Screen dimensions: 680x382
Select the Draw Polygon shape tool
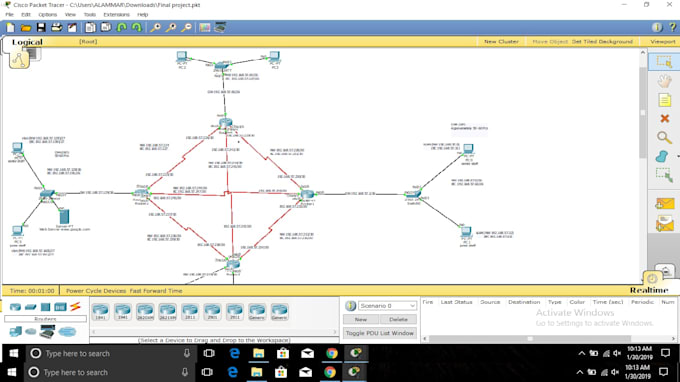[x=662, y=156]
